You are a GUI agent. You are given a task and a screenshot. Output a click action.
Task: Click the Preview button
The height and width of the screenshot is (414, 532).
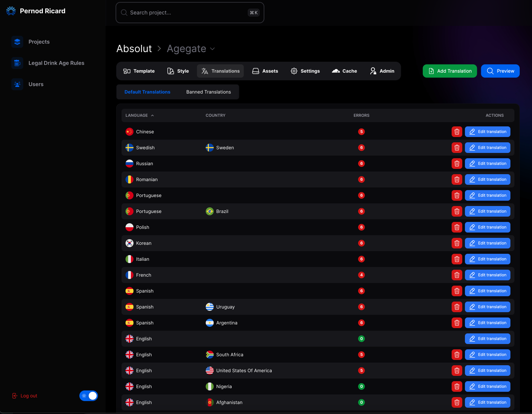[x=500, y=71]
